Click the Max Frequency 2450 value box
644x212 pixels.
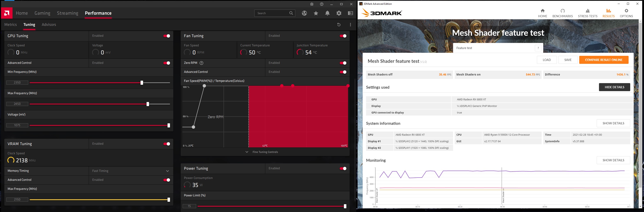pyautogui.click(x=17, y=104)
